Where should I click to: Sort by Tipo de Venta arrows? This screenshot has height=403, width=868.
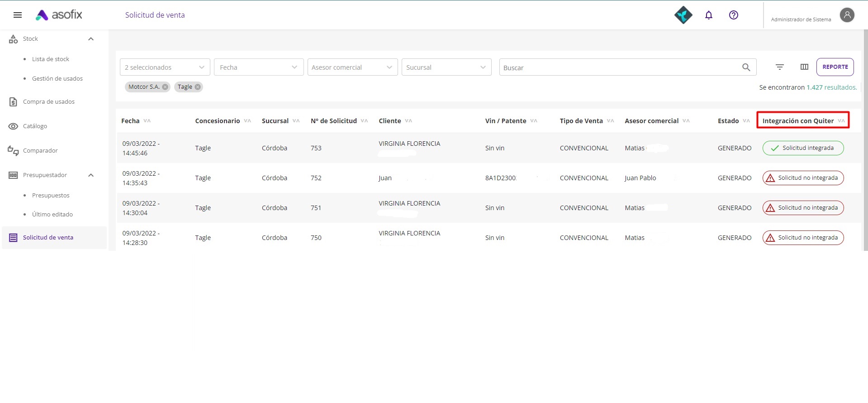[x=611, y=121]
